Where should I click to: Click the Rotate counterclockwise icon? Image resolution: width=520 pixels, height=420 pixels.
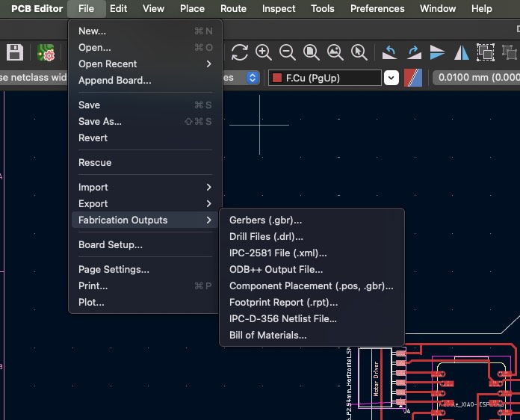[x=389, y=52]
